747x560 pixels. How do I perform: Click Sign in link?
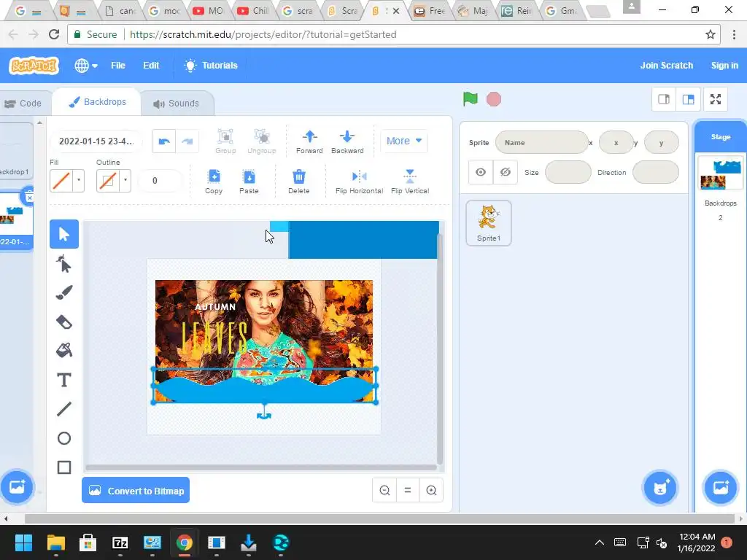[724, 65]
